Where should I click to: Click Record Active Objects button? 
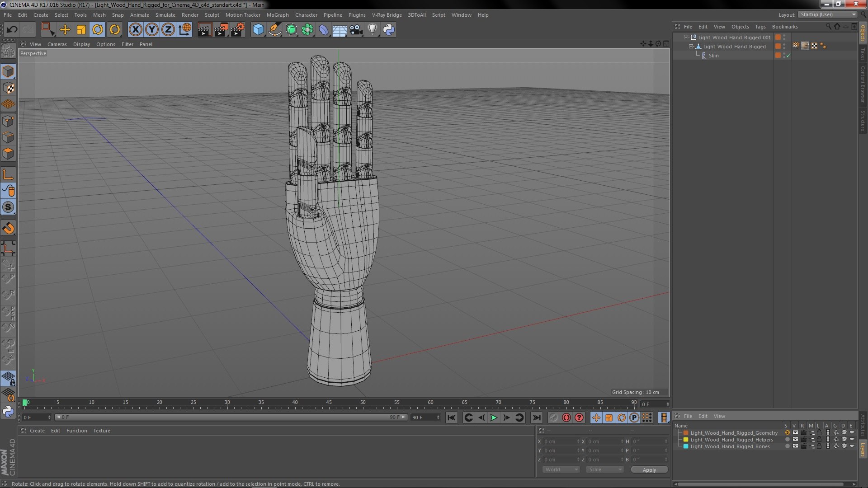[553, 418]
